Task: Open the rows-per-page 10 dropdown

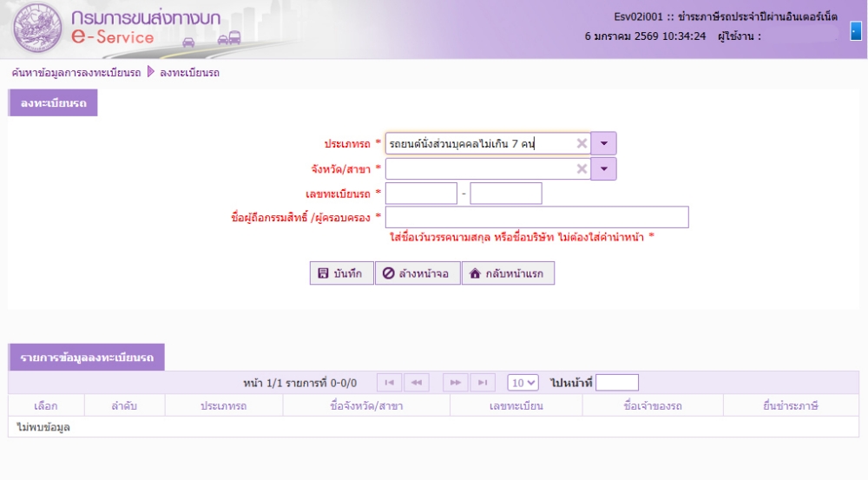Action: [523, 383]
